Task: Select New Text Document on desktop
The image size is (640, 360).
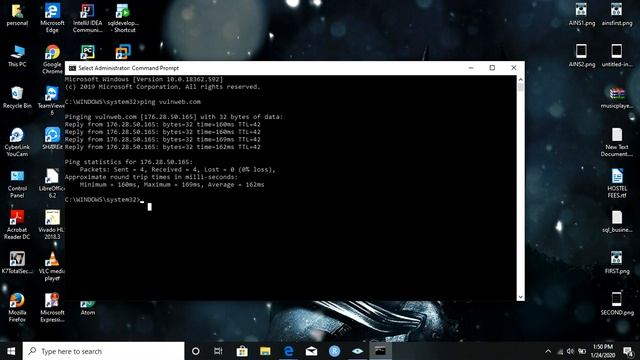Action: 617,142
